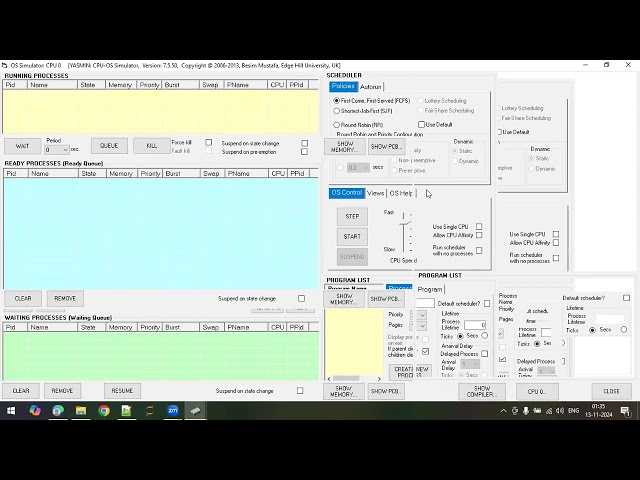640x480 pixels.
Task: Click the OS Simulator title bar icon
Action: (x=4, y=65)
